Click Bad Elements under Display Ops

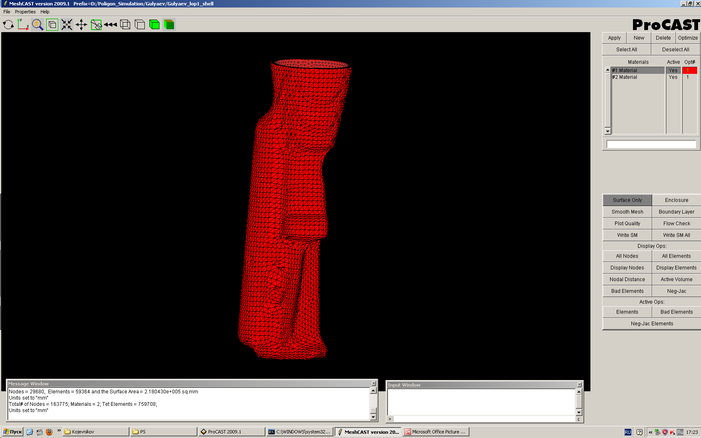pos(627,291)
